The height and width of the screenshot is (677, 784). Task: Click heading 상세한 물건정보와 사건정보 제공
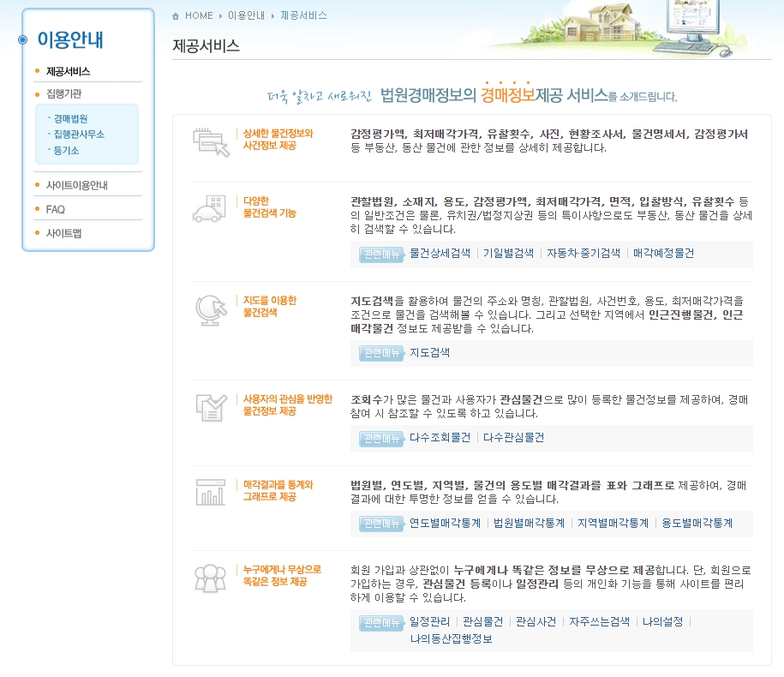[278, 140]
